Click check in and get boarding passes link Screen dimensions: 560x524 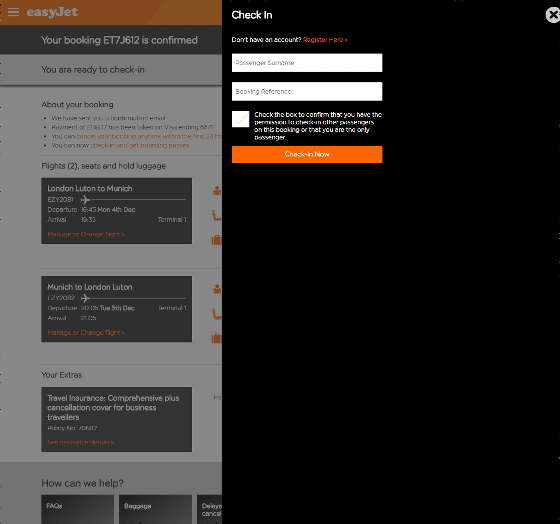[x=139, y=145]
